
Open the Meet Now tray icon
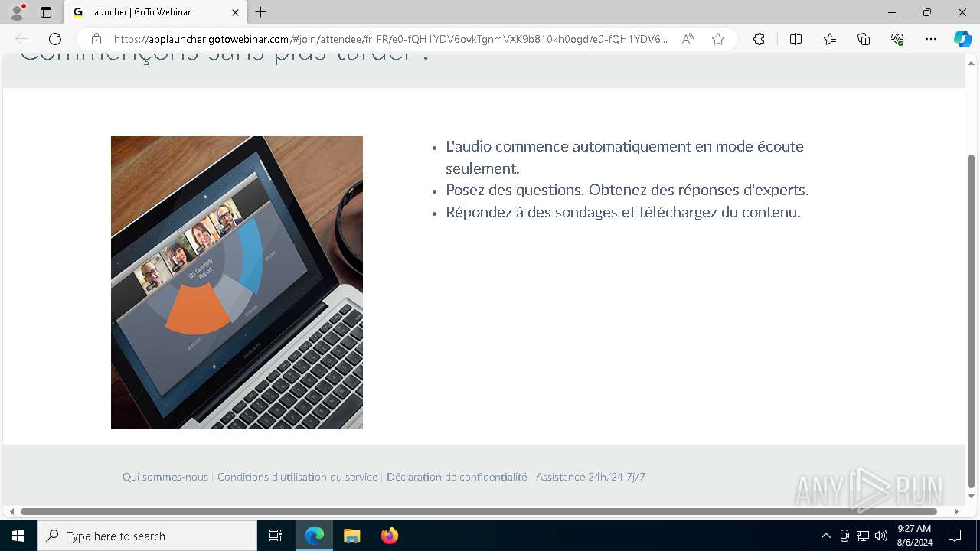click(844, 536)
